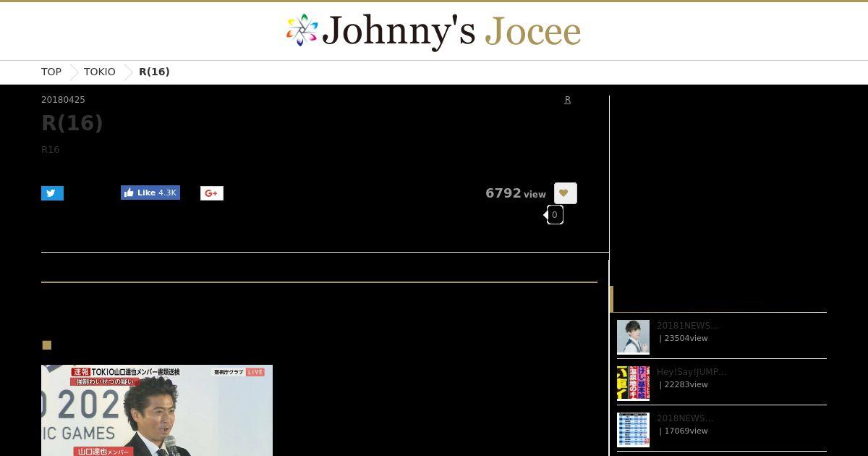Open the 20181NEWS sidebar thumbnail

click(633, 337)
